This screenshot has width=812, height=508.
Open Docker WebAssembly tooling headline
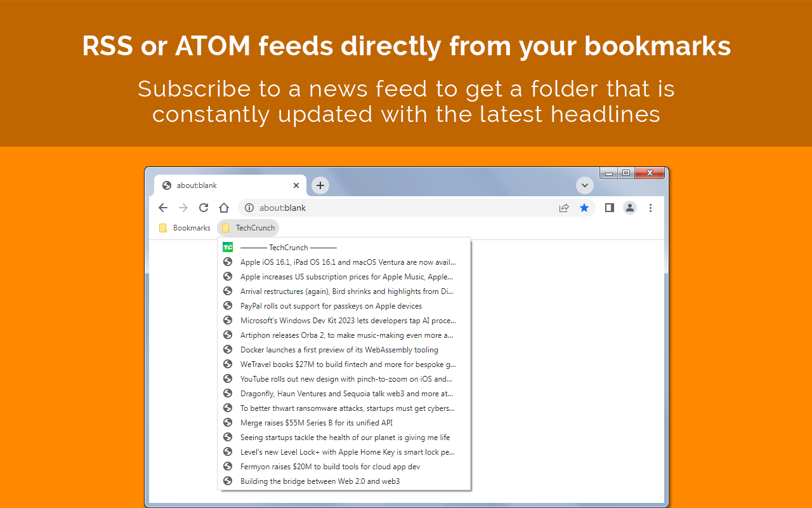pos(344,350)
